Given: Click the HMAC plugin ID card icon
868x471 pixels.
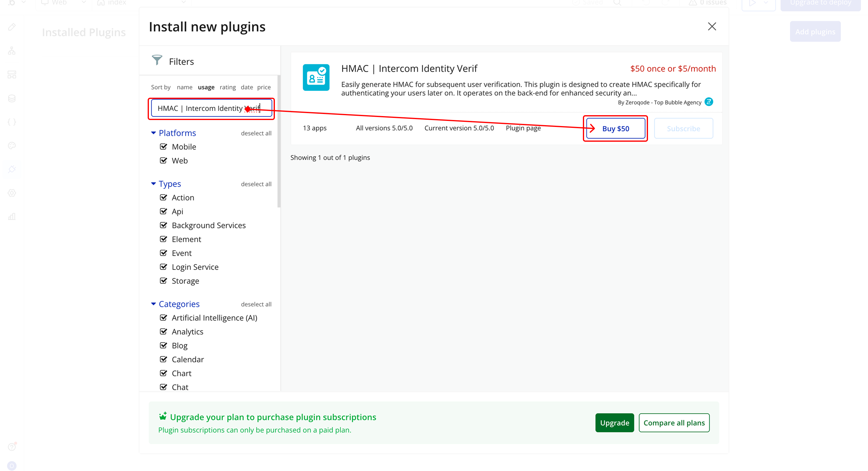Looking at the screenshot, I should coord(316,77).
